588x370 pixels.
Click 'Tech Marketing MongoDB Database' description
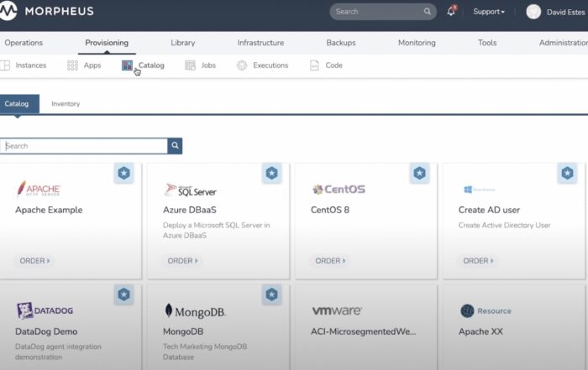[205, 352]
